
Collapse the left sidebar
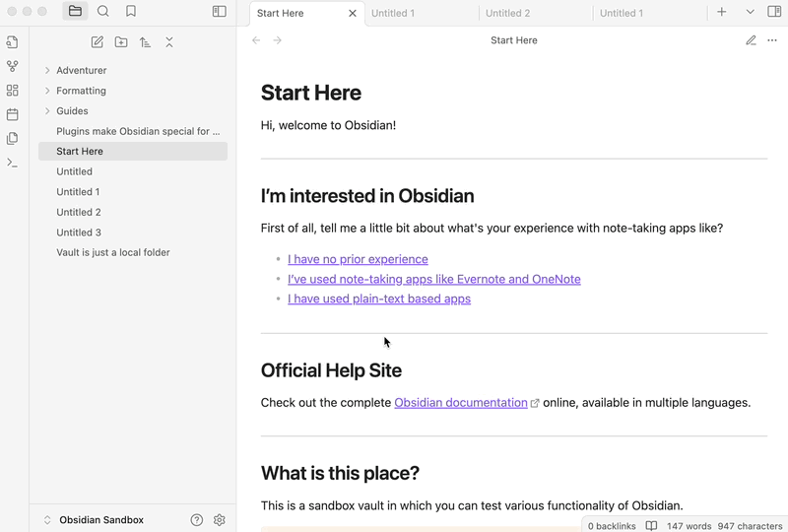(x=219, y=11)
